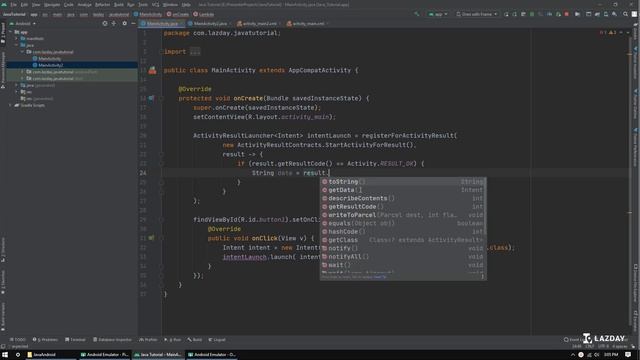The image size is (640, 360).
Task: Open the Database Inspector tool window
Action: 112,340
